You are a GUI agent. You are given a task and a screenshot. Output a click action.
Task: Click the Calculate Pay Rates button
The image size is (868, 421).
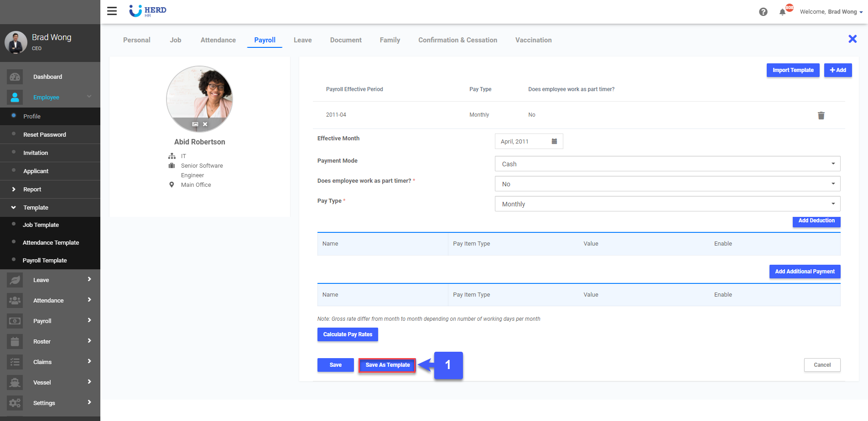click(347, 334)
